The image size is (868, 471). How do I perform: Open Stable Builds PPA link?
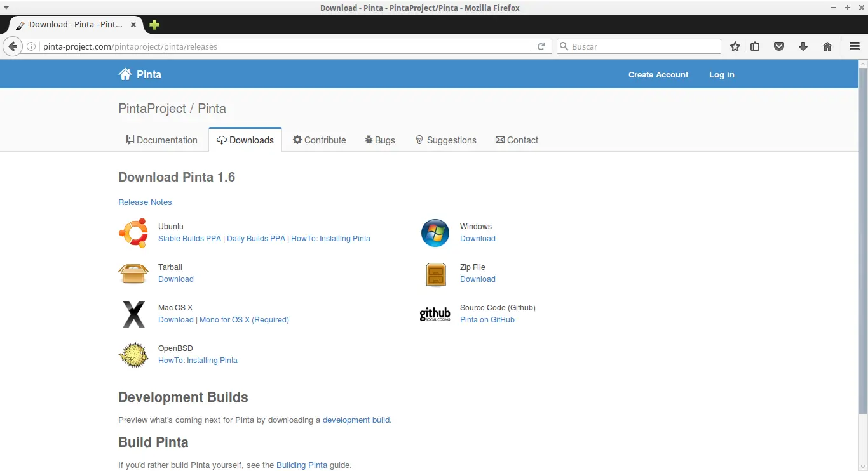click(x=189, y=239)
